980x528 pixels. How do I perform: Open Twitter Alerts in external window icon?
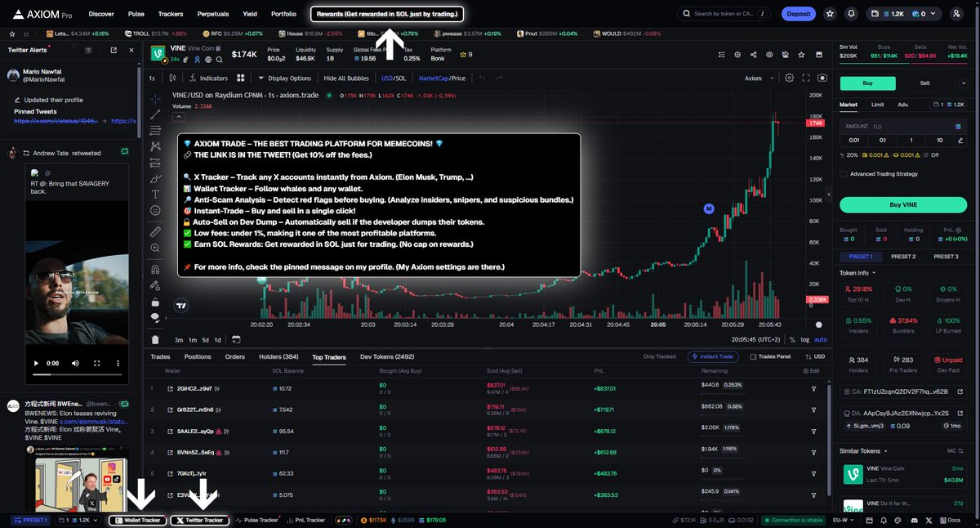point(114,51)
